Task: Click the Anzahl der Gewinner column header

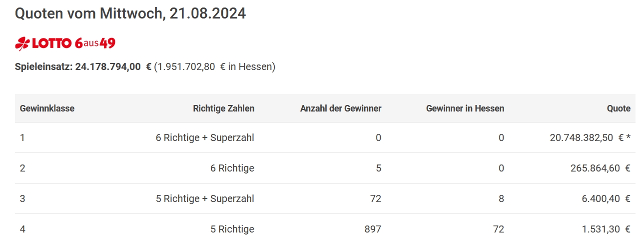Action: click(x=341, y=108)
